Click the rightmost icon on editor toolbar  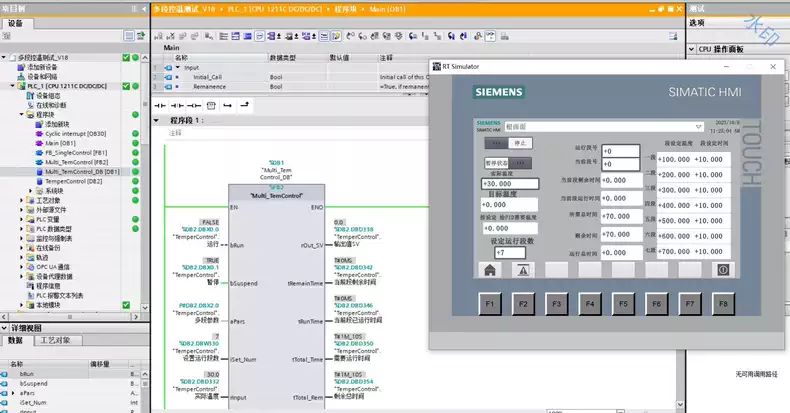673,36
